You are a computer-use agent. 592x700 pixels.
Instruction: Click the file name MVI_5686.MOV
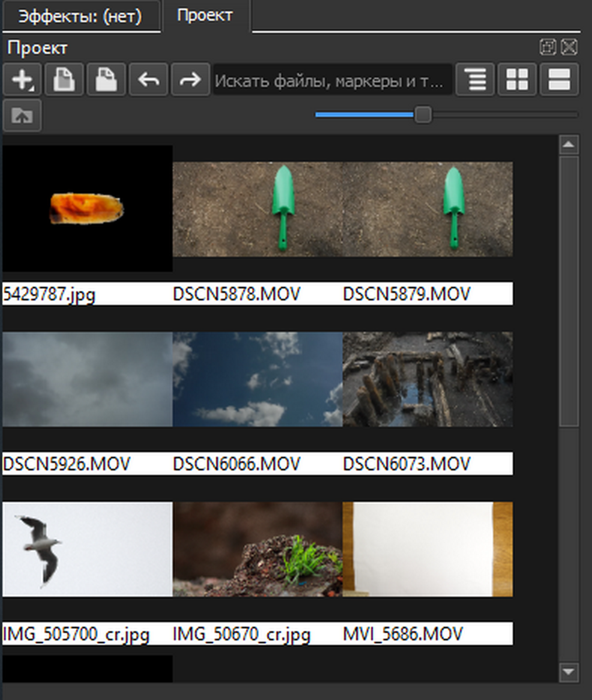pos(403,634)
